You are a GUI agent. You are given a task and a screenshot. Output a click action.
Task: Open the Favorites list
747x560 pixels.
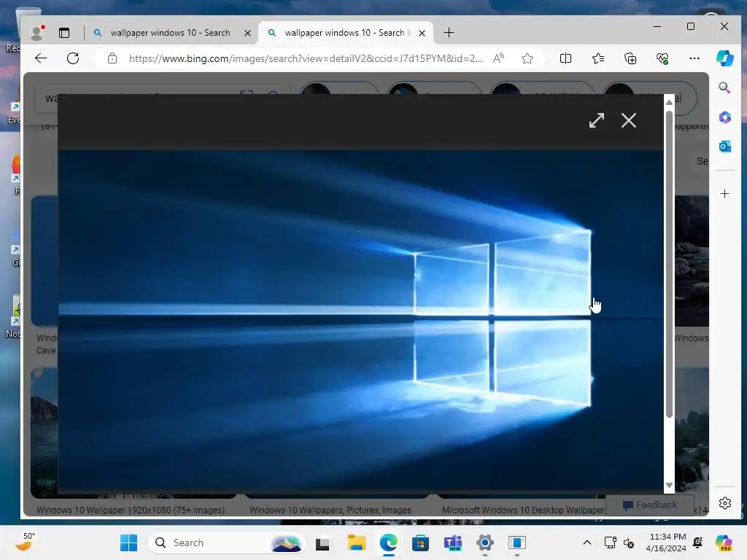pos(598,58)
